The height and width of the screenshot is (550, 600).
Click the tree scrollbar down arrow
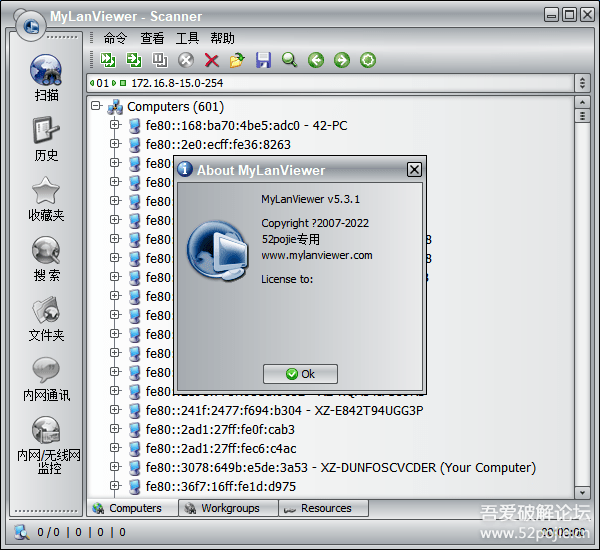[x=582, y=493]
